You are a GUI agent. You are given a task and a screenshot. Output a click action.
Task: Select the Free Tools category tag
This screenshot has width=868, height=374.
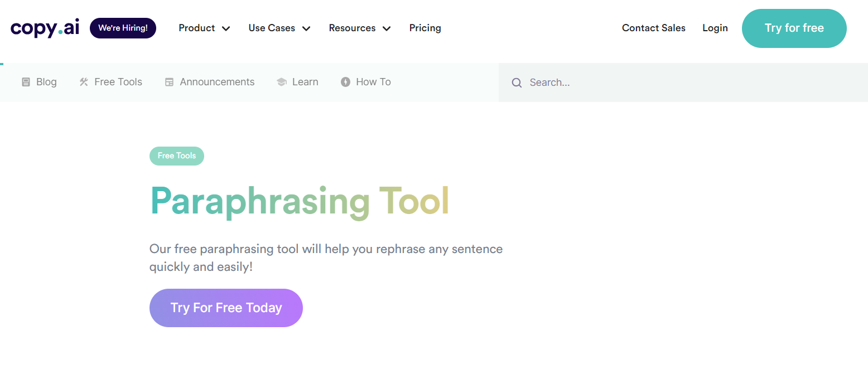point(176,156)
